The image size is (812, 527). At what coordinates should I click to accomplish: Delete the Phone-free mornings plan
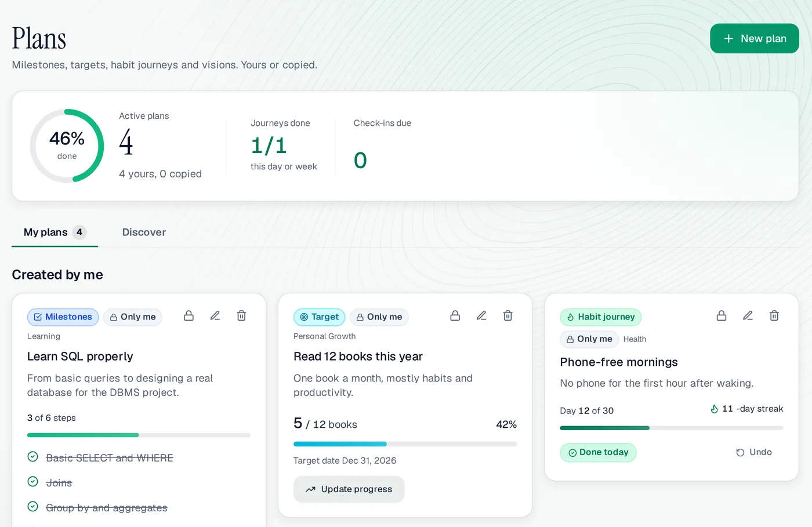[x=774, y=316]
